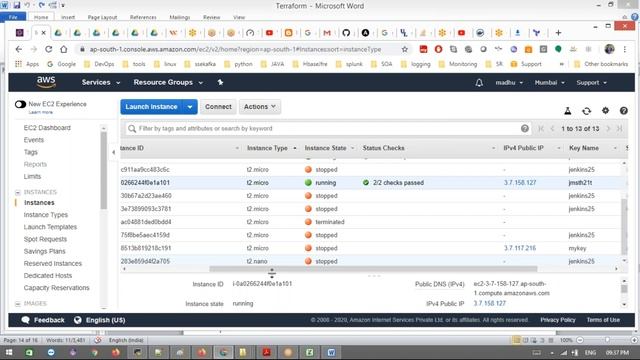Viewport: 640px width, 360px height.
Task: Go back in Chrome
Action: 19,49
